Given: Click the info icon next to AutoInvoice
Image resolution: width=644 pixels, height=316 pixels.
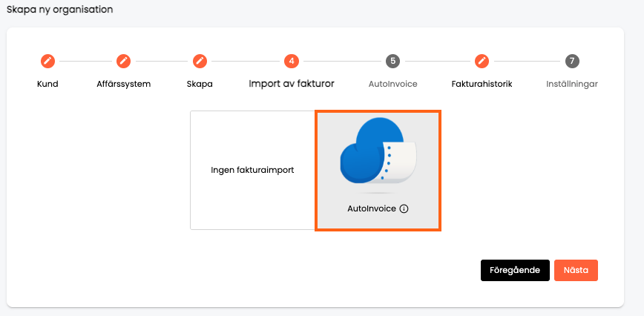Looking at the screenshot, I should [404, 209].
